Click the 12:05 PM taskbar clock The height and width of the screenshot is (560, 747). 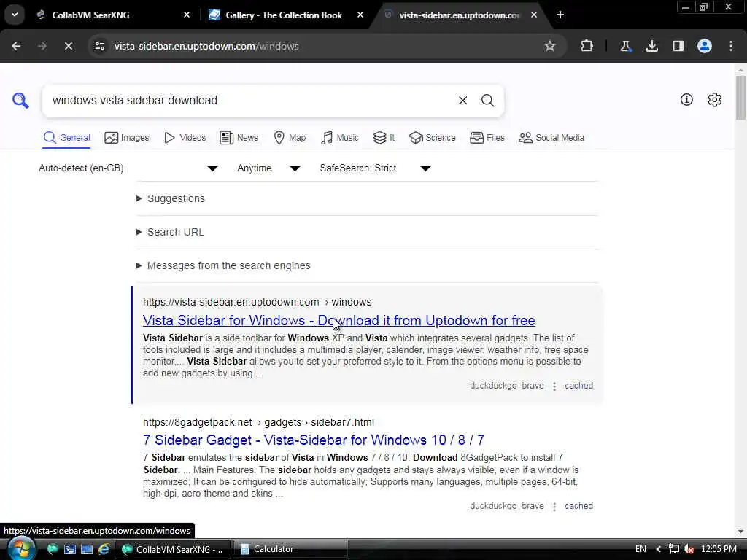pos(719,549)
